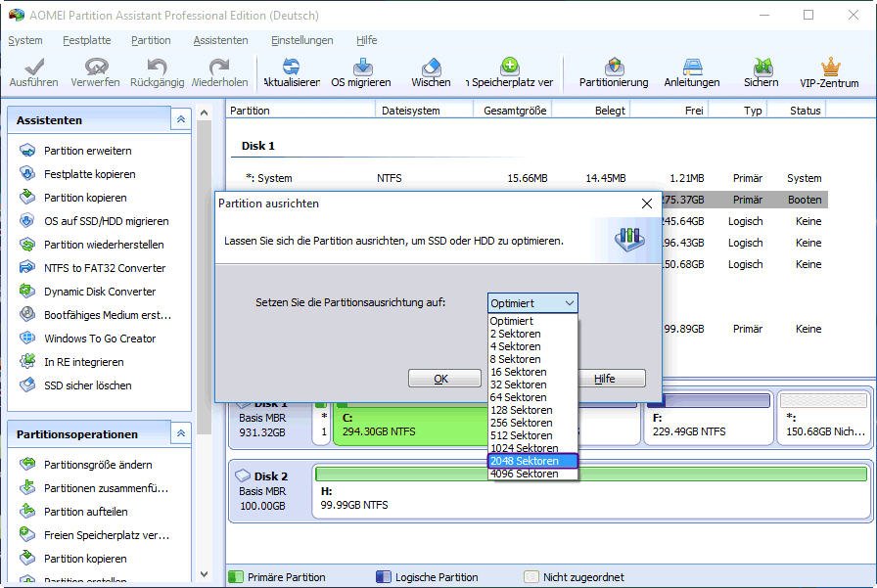The image size is (877, 588).
Task: Click Freien Speicherplatz verteilen operation
Action: tap(107, 535)
